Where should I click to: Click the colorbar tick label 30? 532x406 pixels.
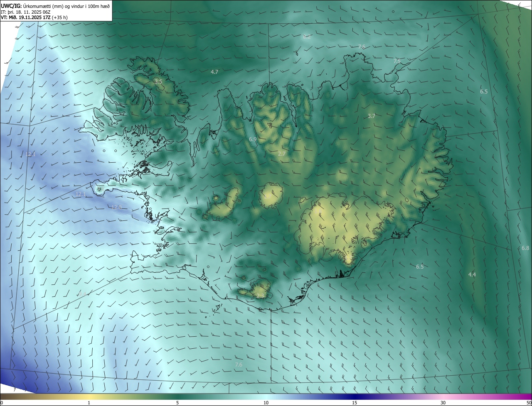443,403
